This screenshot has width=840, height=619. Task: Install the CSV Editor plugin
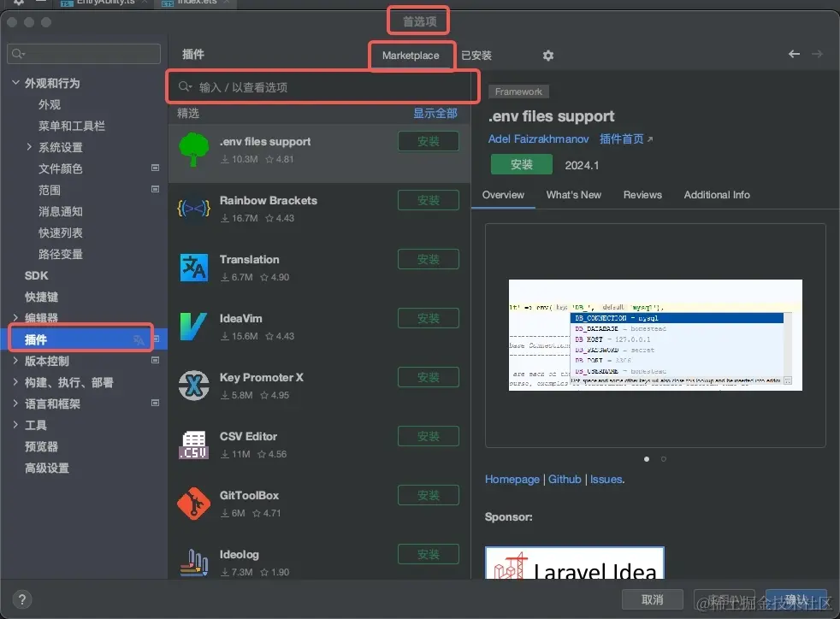(x=429, y=436)
